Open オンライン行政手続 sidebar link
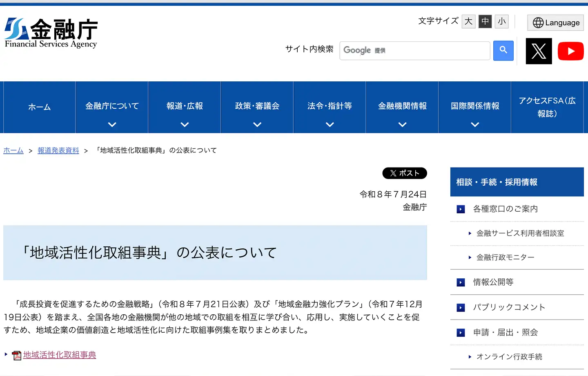This screenshot has width=588, height=376. pyautogui.click(x=509, y=357)
